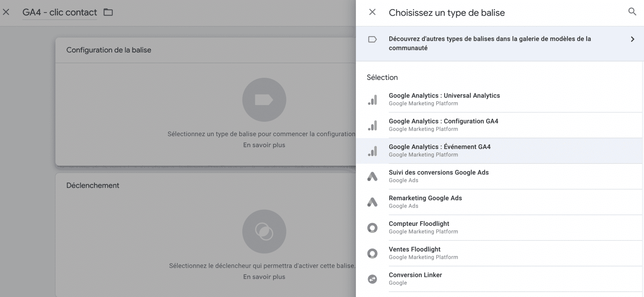Screen dimensions: 644x297
Task: Close the Choisissez un type de balise panel
Action: click(372, 12)
